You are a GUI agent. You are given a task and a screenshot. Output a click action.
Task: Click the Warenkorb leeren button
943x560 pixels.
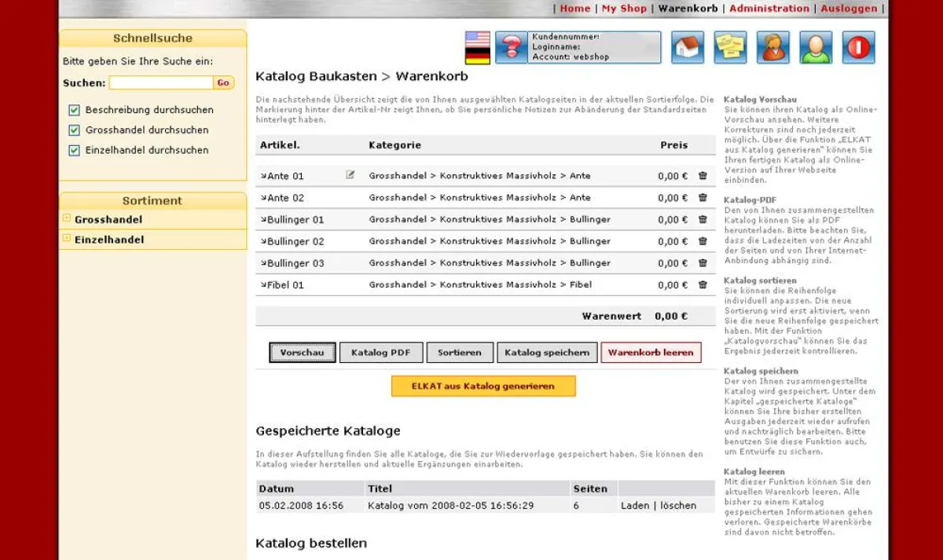(651, 352)
